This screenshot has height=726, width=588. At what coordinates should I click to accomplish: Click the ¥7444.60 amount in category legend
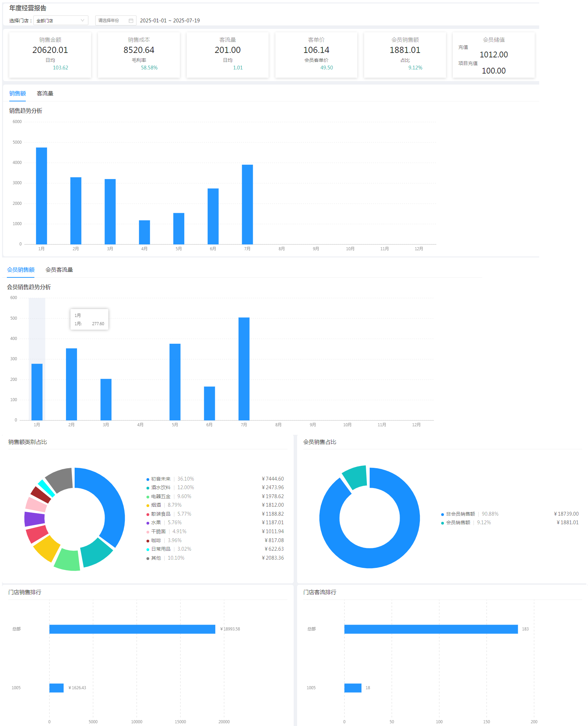click(273, 479)
